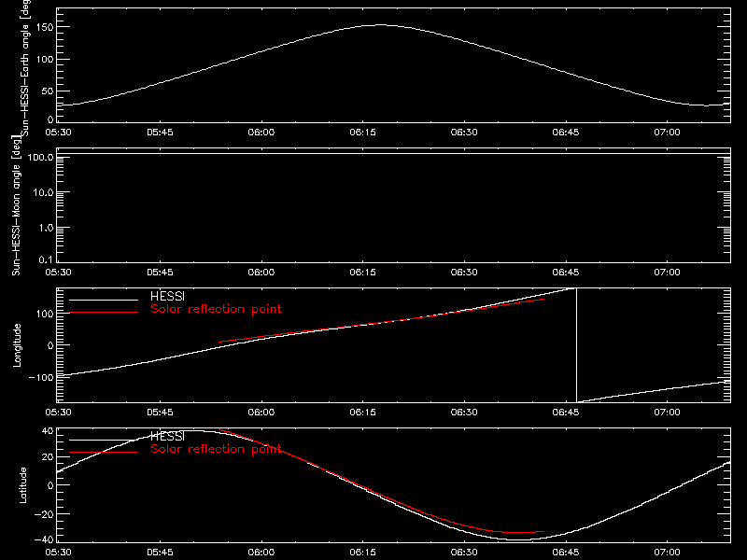Click 07:00 label below Earth angle plot
The width and height of the screenshot is (747, 560).
667,132
